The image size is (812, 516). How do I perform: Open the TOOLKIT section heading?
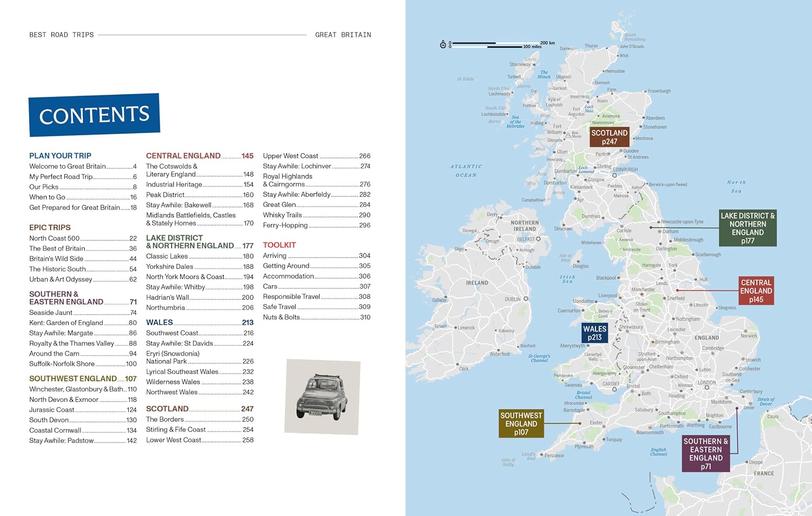tap(279, 245)
